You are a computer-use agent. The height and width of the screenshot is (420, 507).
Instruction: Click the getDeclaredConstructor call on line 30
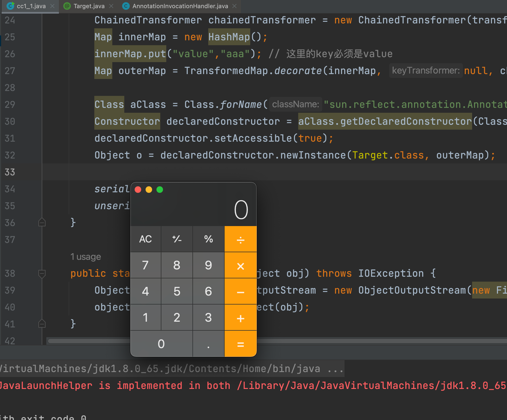406,121
